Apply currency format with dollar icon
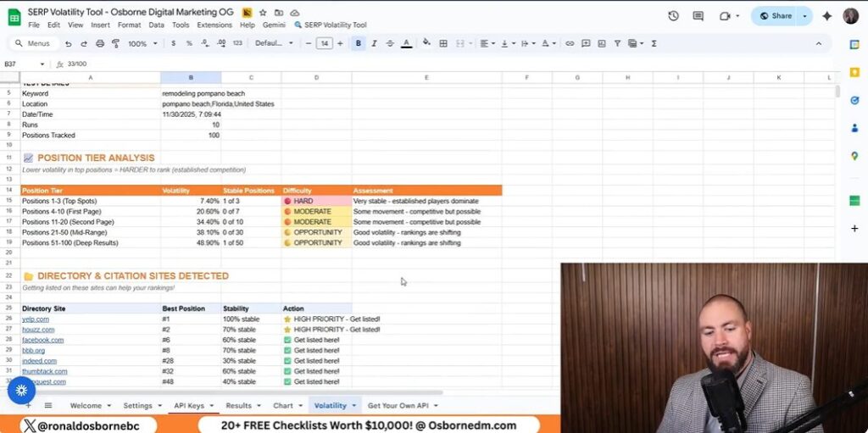Image resolution: width=868 pixels, height=433 pixels. 173,43
